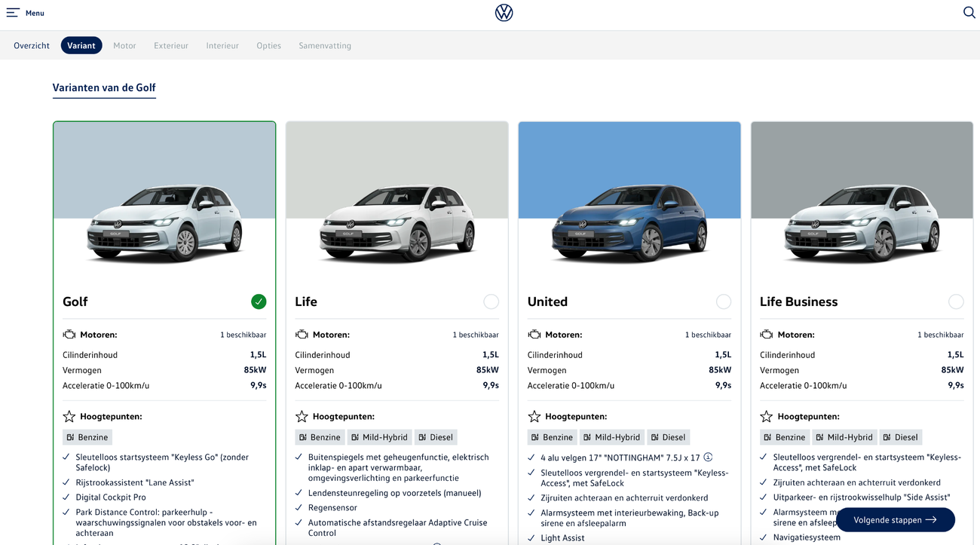This screenshot has height=545, width=980.
Task: Switch to the Exterieur tab
Action: 171,45
